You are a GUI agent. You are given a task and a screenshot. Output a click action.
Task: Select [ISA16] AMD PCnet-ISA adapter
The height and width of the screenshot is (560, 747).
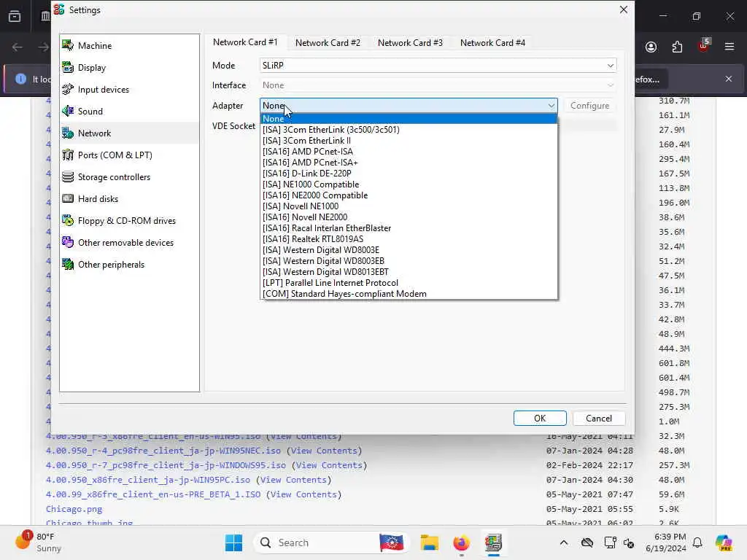coord(409,152)
